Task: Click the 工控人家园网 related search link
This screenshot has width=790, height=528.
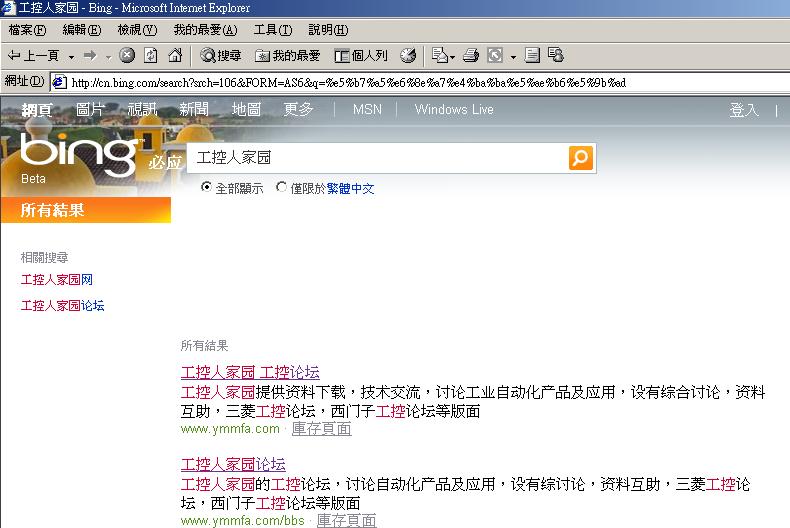Action: (x=57, y=280)
